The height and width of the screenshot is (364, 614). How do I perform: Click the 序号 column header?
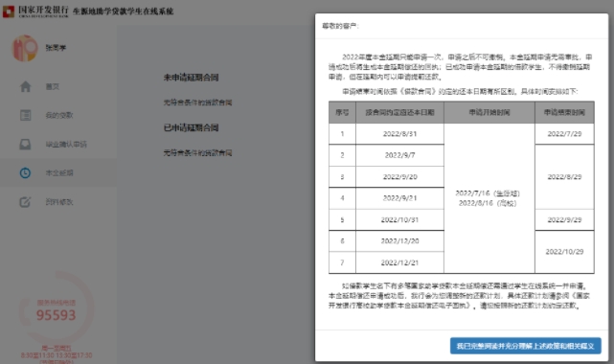tap(342, 113)
